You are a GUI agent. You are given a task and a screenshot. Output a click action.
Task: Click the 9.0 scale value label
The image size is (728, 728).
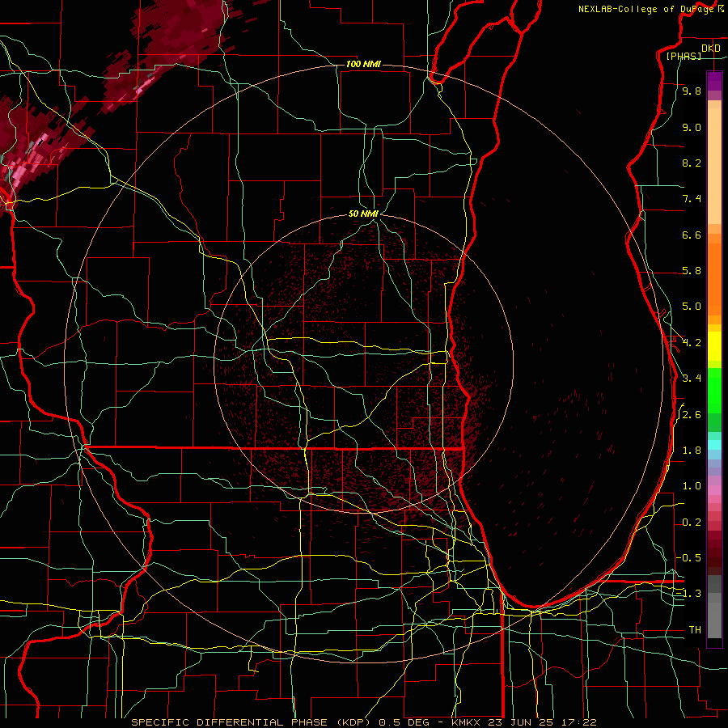point(692,127)
